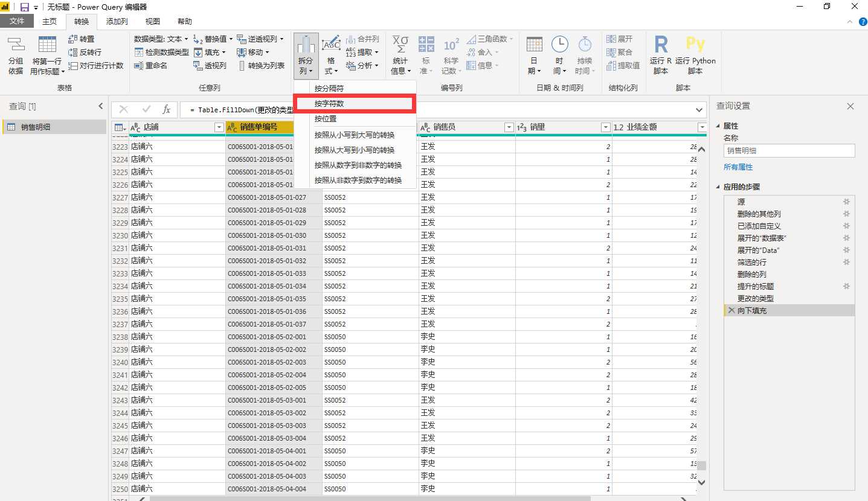Open the 移动 move dropdown

[253, 52]
